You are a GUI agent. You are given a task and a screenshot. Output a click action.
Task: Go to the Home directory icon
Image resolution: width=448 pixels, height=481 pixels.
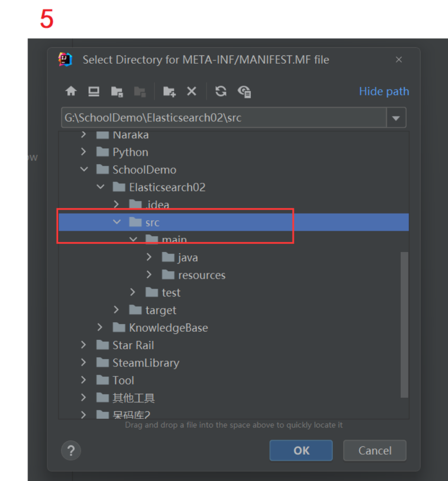click(x=71, y=91)
